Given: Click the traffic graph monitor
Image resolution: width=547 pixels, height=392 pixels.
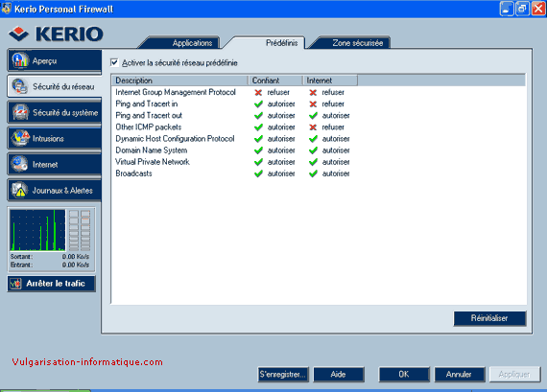Looking at the screenshot, I should [37, 230].
